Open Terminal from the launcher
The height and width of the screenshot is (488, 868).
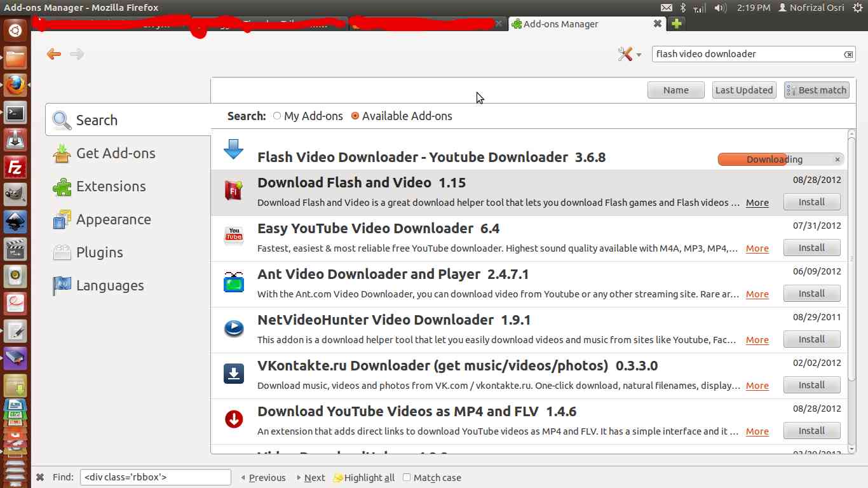15,113
